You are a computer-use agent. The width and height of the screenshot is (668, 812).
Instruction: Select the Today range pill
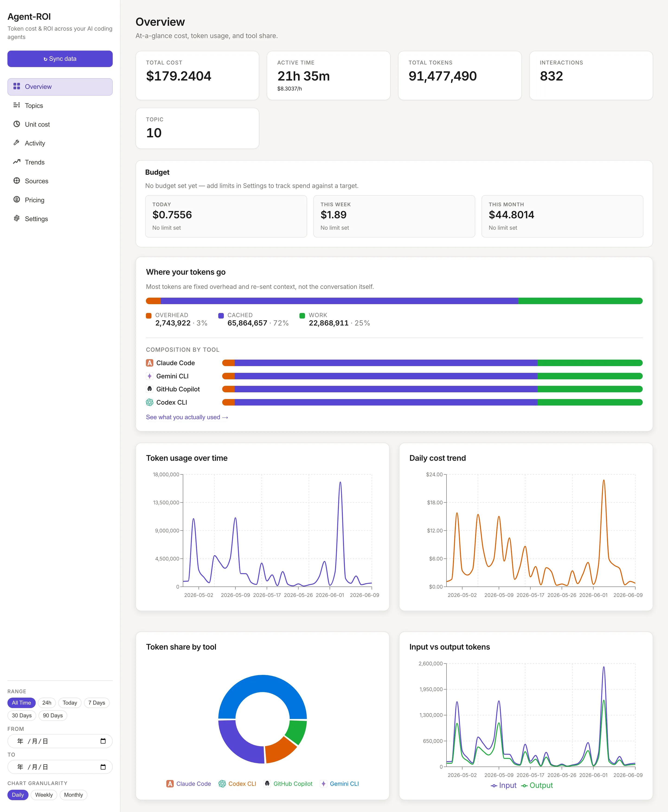tap(70, 703)
